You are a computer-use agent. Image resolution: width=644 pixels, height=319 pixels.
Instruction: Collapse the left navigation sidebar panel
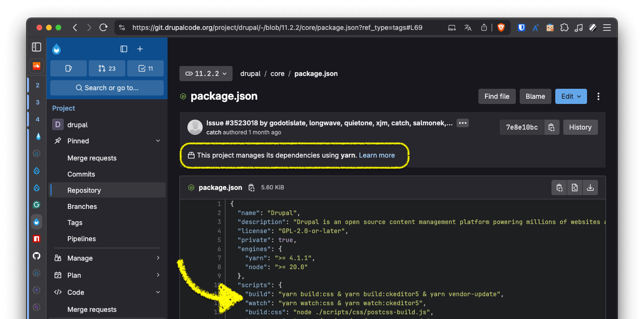coord(124,48)
